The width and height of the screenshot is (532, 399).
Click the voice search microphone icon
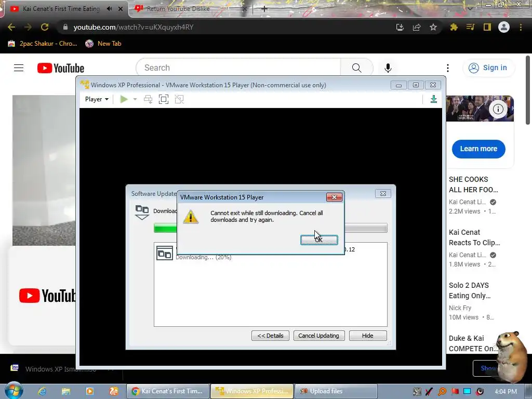coord(388,68)
